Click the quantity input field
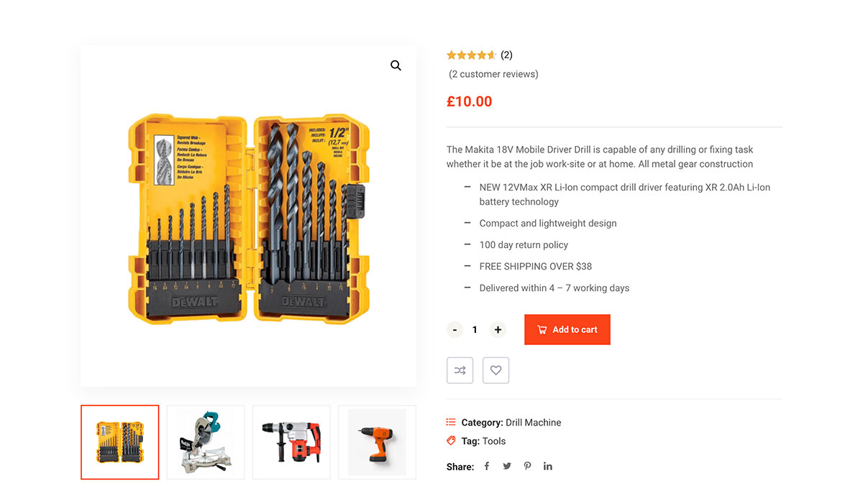The height and width of the screenshot is (504, 863). [475, 329]
